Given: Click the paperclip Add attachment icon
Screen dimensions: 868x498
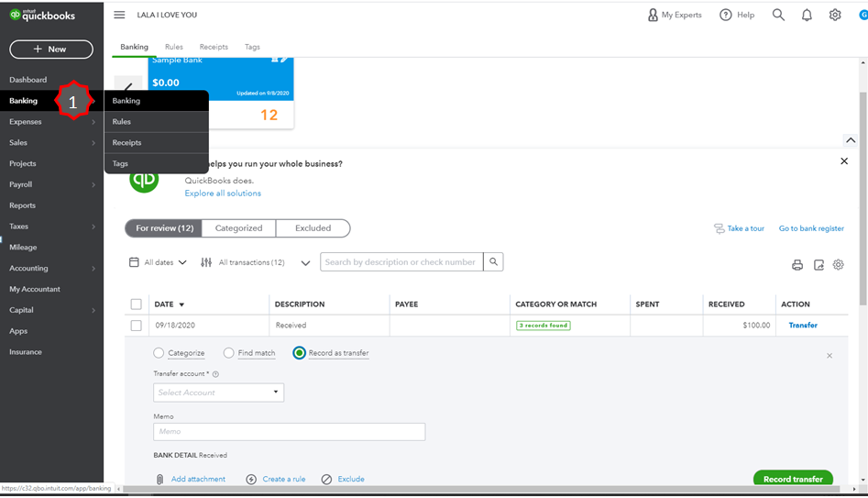Looking at the screenshot, I should coord(159,479).
